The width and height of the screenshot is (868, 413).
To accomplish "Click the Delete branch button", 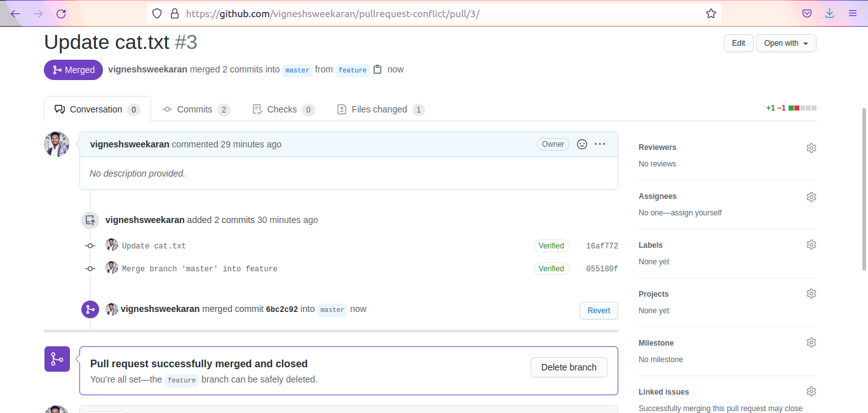I will coord(569,367).
